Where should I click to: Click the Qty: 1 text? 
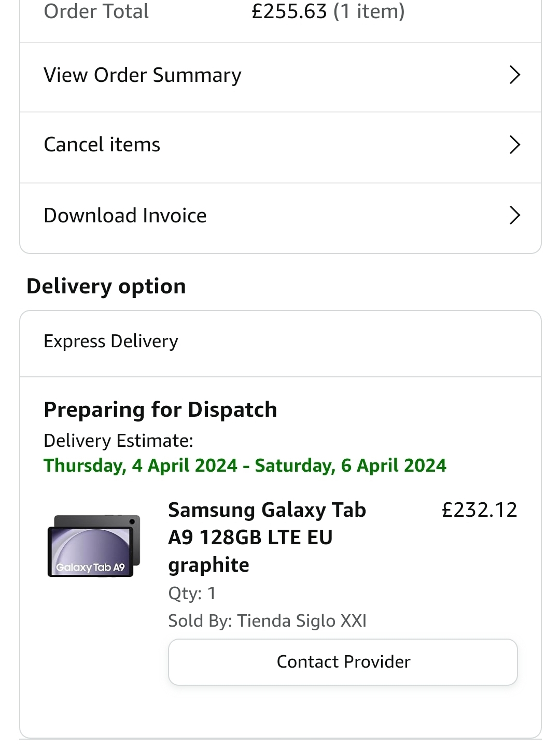click(192, 593)
